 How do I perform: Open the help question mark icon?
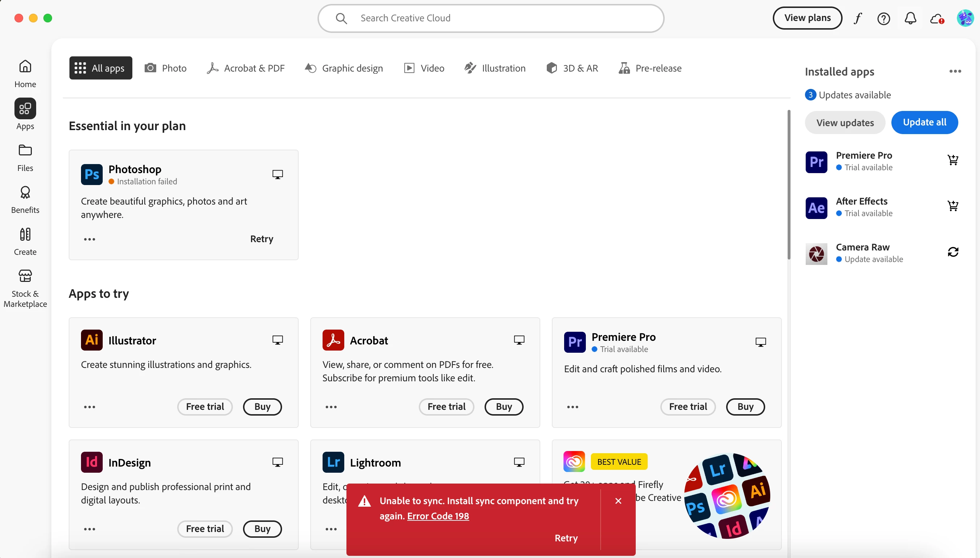883,18
